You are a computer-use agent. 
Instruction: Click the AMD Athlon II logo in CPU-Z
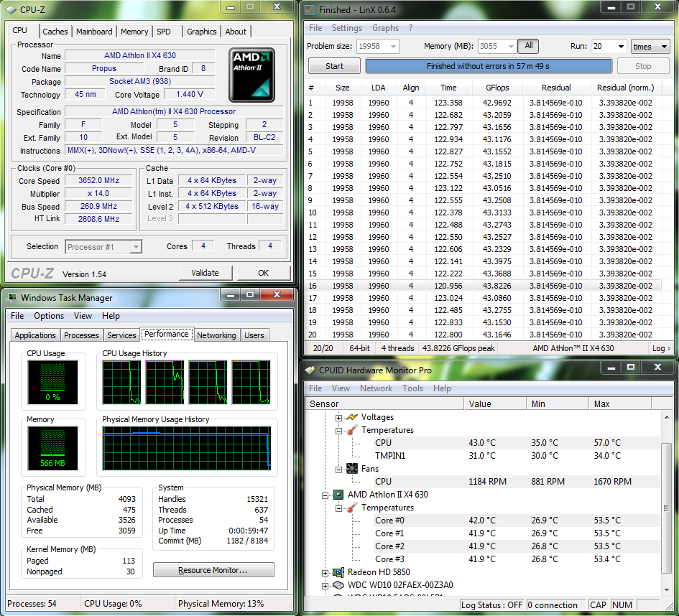click(x=251, y=75)
